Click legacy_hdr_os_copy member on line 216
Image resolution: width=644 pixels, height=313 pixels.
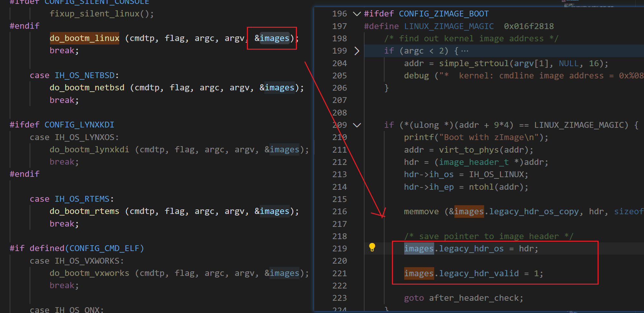pyautogui.click(x=534, y=211)
